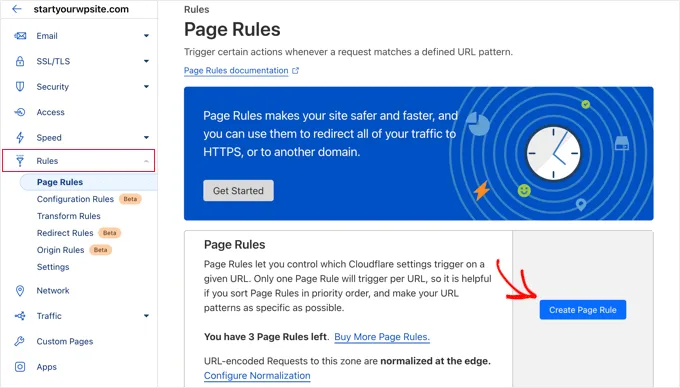Click the Beta badge beside Redirect Rules
Screen dimensions: 680x388
pos(109,233)
